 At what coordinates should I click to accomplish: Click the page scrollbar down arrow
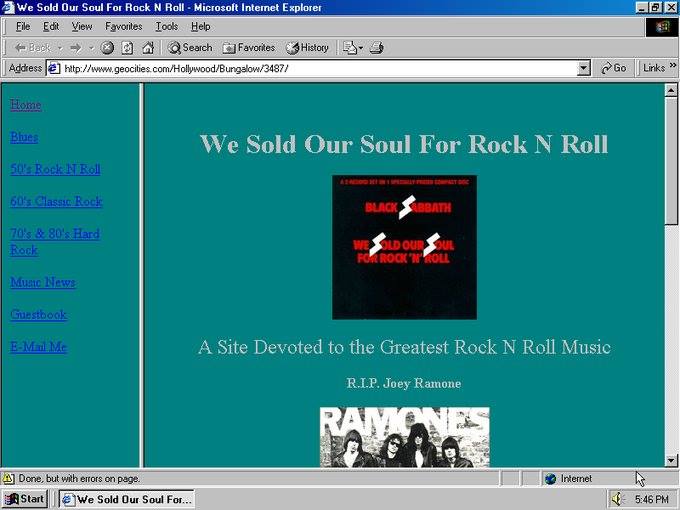click(671, 460)
